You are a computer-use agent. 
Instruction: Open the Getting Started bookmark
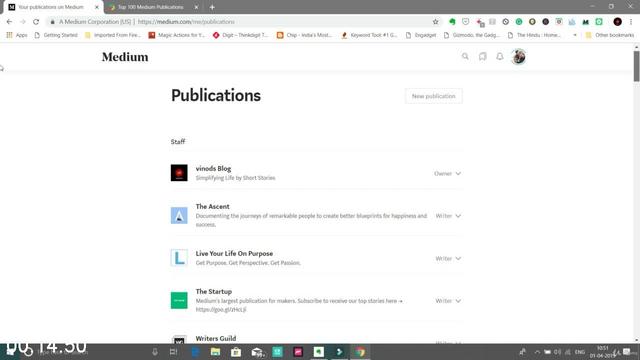coord(56,35)
